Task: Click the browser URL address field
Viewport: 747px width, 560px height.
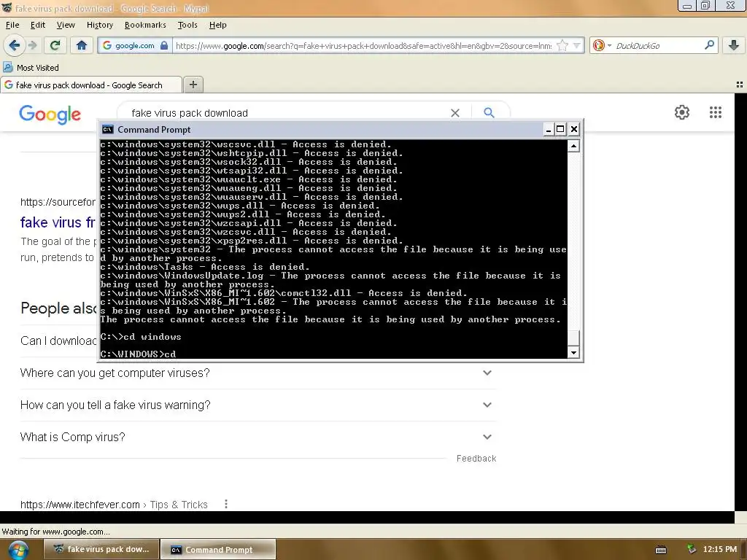Action: (x=363, y=46)
